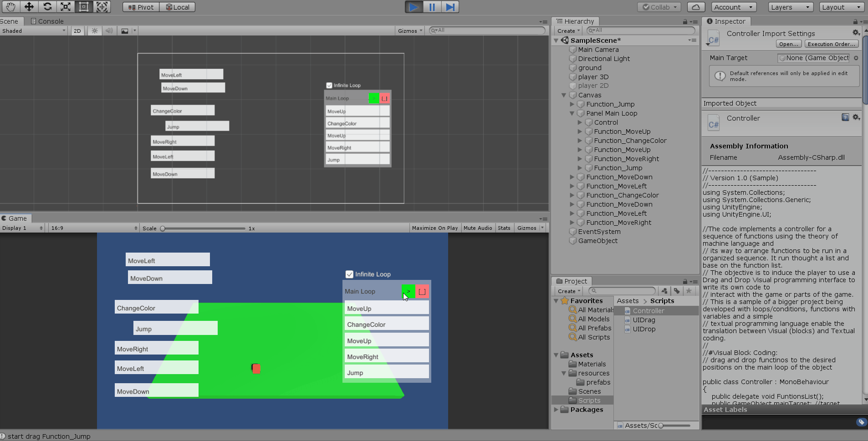Select the Scale tool
The image size is (868, 441).
(66, 7)
